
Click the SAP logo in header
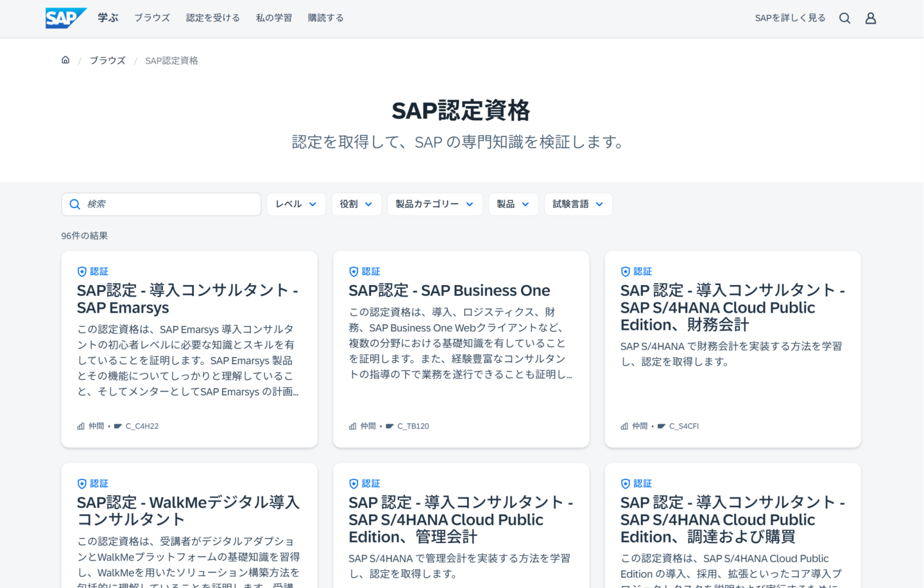(x=65, y=18)
